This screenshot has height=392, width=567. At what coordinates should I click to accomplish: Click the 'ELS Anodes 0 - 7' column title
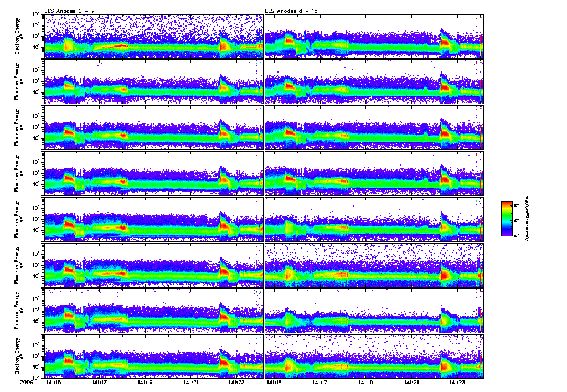pos(69,11)
